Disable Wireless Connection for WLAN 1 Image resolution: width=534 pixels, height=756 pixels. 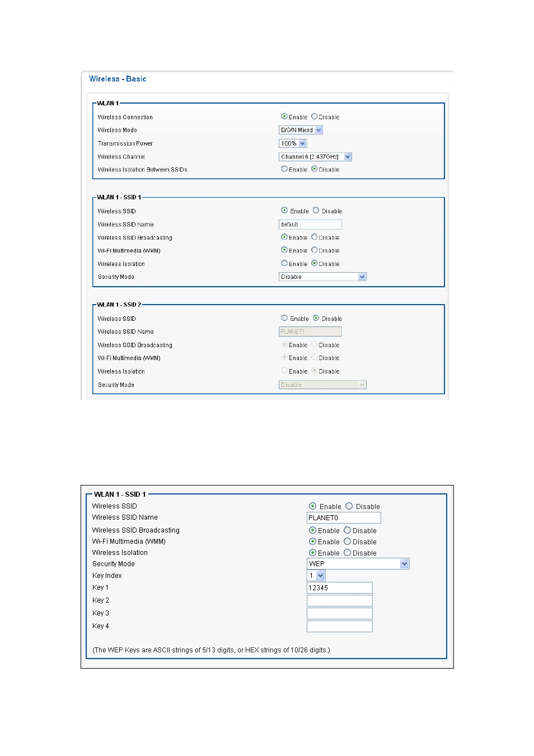pyautogui.click(x=315, y=116)
